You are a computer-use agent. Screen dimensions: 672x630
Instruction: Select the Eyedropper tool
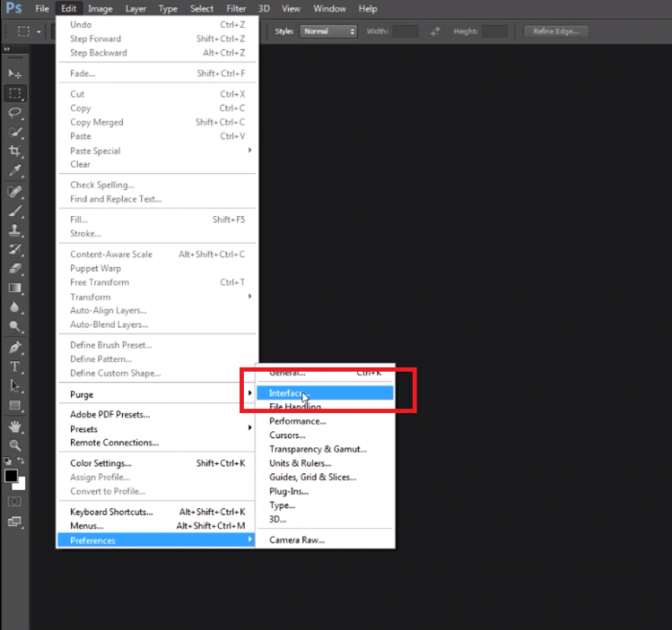[14, 171]
